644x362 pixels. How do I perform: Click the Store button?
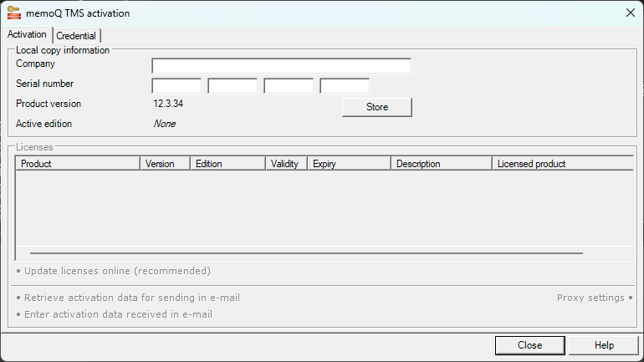pos(377,107)
